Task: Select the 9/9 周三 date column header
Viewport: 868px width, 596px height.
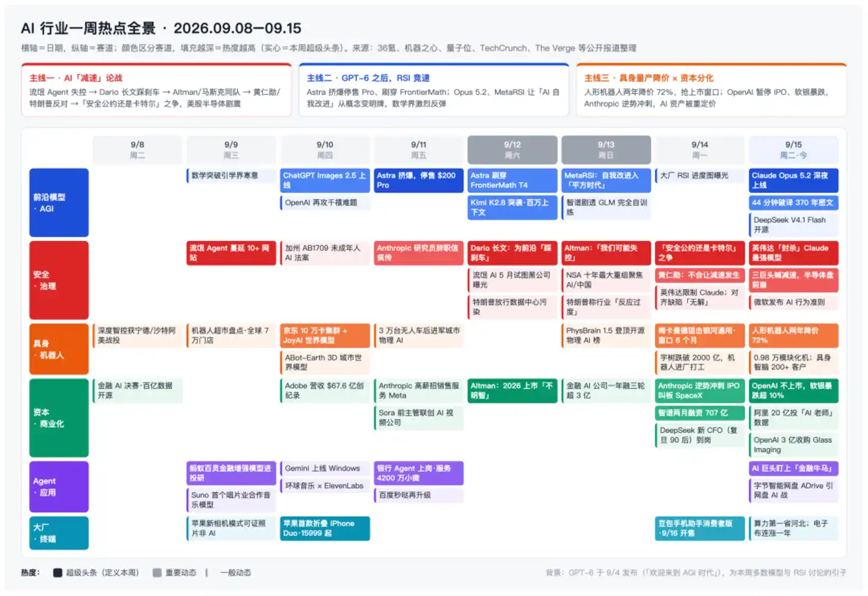Action: [x=231, y=150]
